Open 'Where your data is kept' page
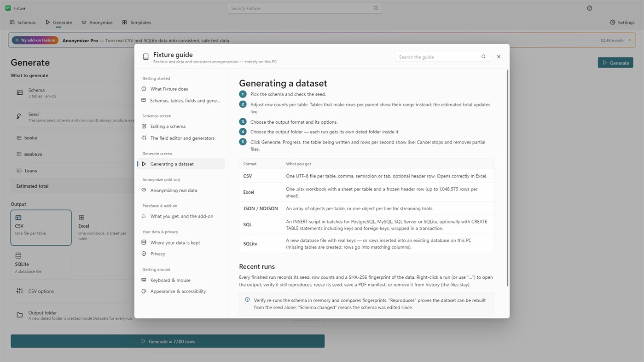 [181, 243]
